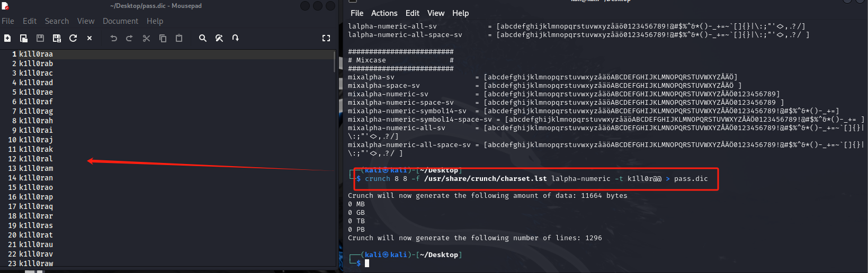Click 'lalpha-numeric-all-space-sv' text in terminal
868x273 pixels.
click(x=405, y=35)
